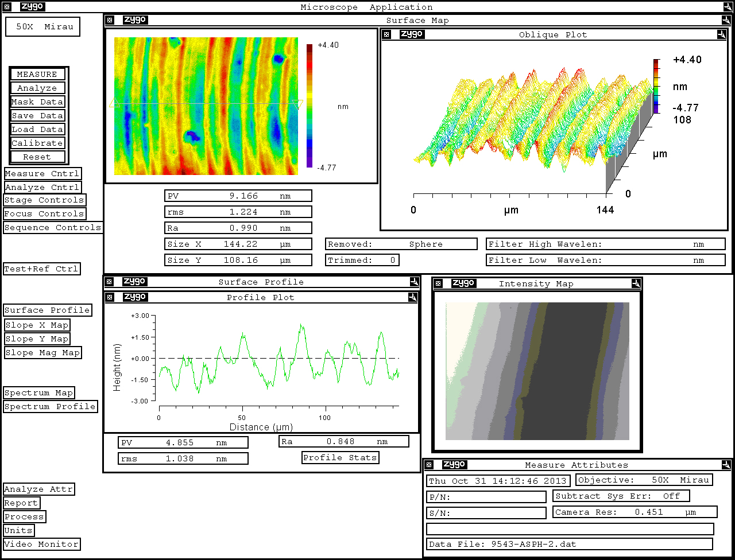Click the Save Data button
The image size is (735, 560).
coord(37,116)
